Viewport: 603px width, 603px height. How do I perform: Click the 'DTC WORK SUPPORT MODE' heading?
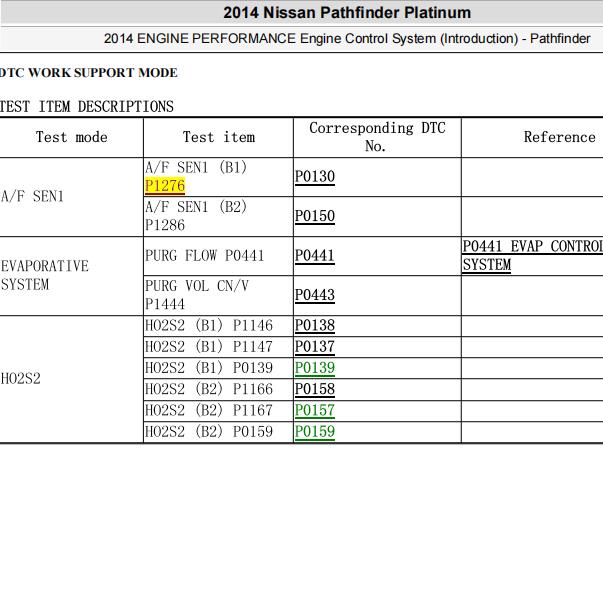pos(89,73)
